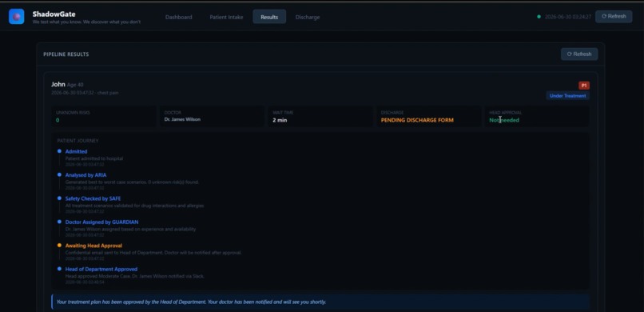This screenshot has width=644, height=312.
Task: Click the Awaiting Head Approval step
Action: pyautogui.click(x=93, y=246)
